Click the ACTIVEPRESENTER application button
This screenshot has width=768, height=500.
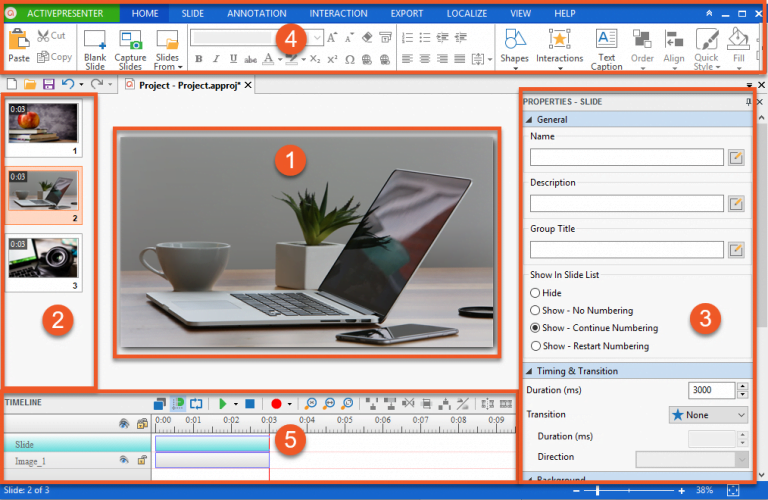pos(62,13)
